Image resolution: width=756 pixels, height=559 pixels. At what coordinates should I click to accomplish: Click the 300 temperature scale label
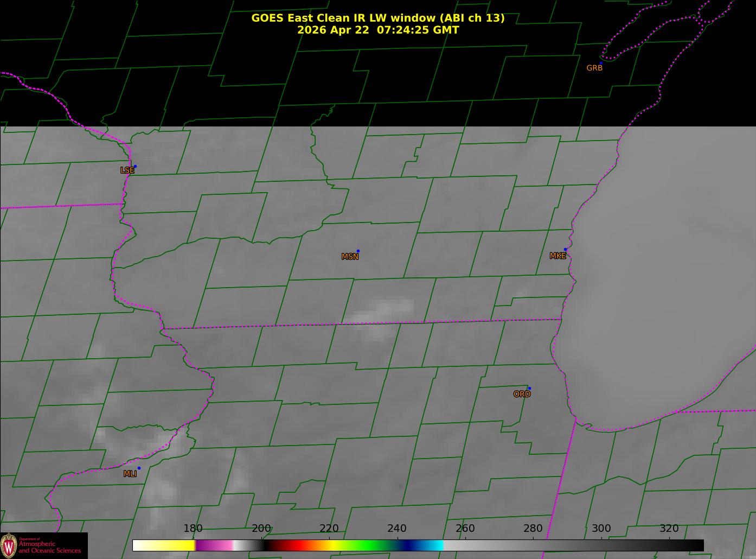pos(601,528)
